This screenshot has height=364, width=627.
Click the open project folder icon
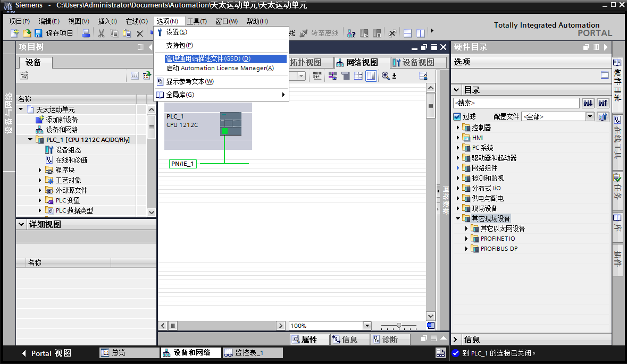(x=27, y=33)
